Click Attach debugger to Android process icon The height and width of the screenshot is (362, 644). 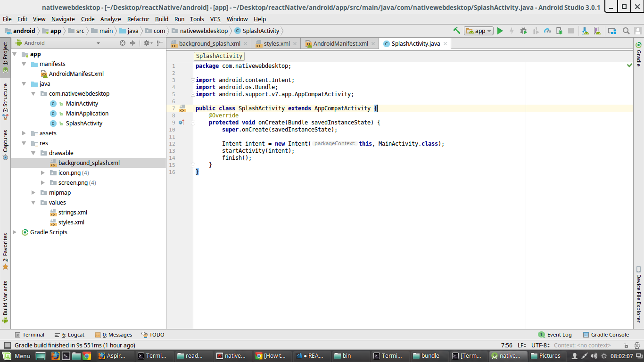pyautogui.click(x=559, y=31)
